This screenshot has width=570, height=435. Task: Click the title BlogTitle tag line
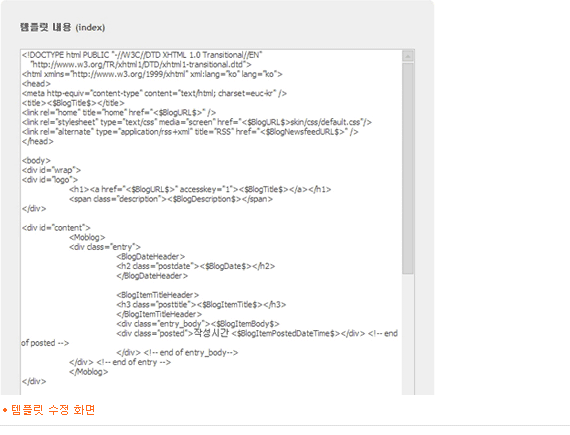pos(73,103)
